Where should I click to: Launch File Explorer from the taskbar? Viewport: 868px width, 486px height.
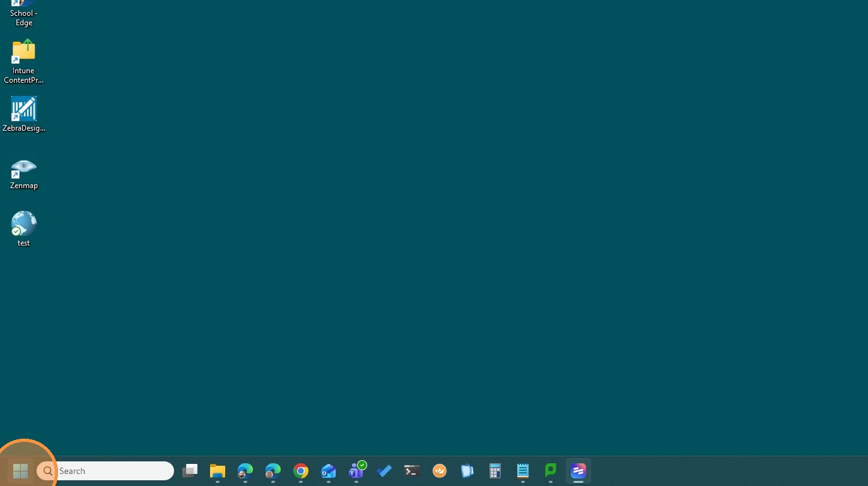tap(218, 471)
